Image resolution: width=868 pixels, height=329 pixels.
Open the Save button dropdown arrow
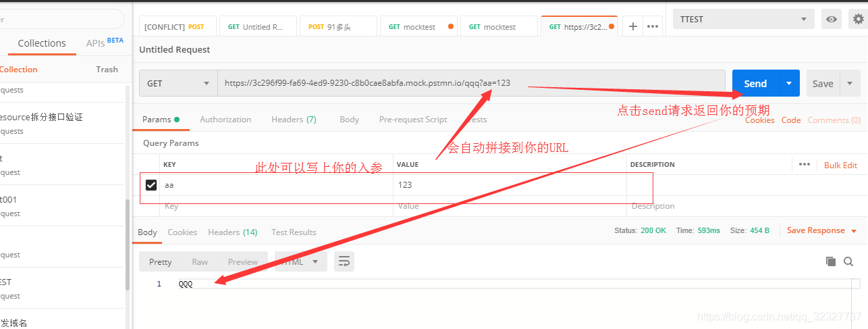pyautogui.click(x=850, y=84)
